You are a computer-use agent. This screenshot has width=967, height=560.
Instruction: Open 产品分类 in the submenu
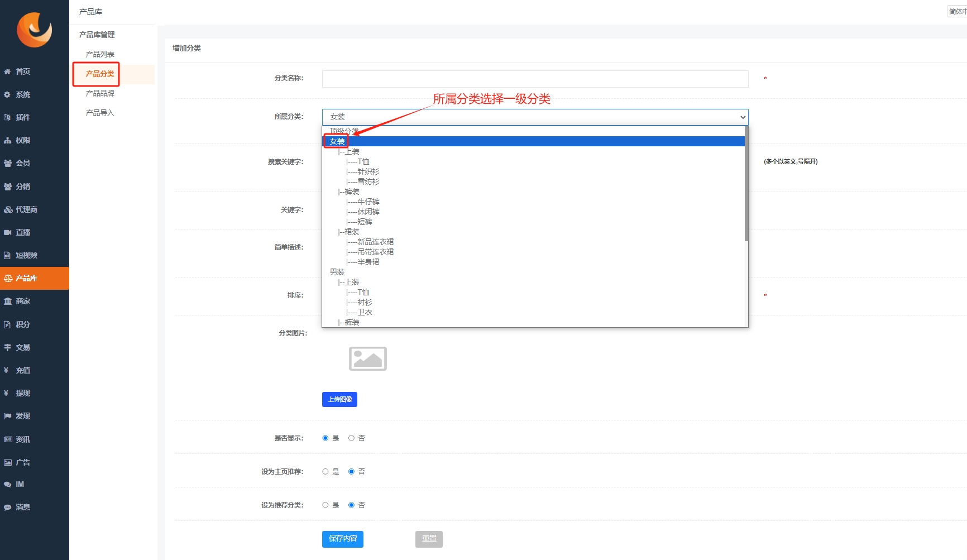(x=100, y=74)
